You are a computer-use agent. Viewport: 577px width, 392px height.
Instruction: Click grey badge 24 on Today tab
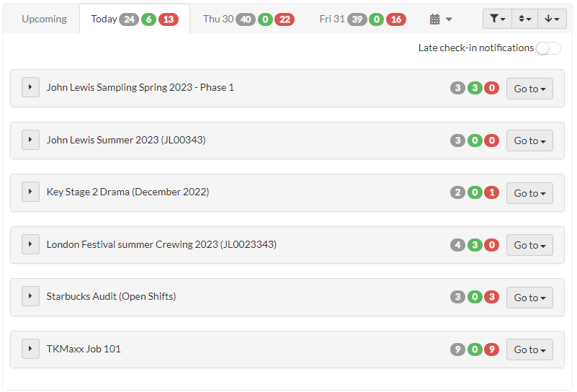pyautogui.click(x=129, y=19)
